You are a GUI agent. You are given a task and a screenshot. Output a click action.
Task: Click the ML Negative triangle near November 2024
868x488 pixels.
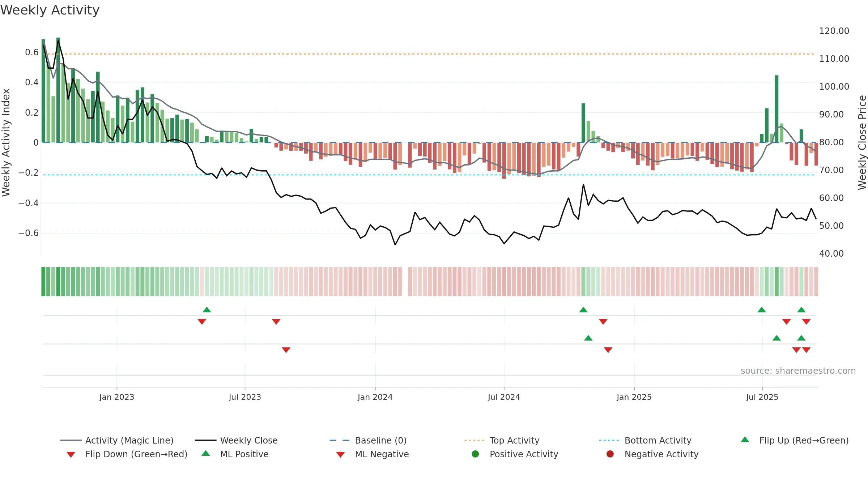608,350
